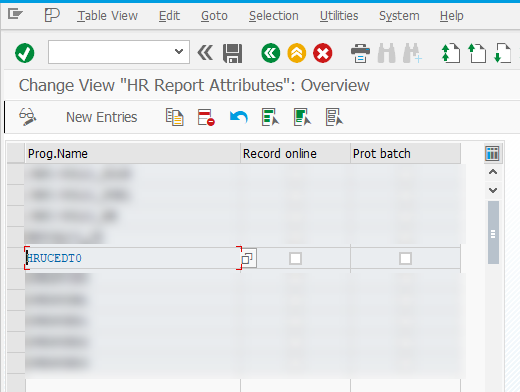Go back with the green Back icon

tap(271, 53)
